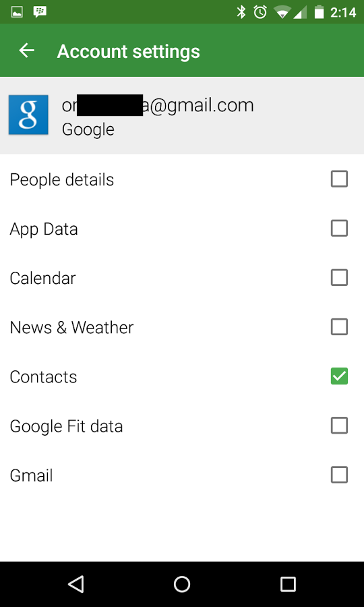This screenshot has width=364, height=607.
Task: Enable the Calendar sync checkbox
Action: (x=339, y=278)
